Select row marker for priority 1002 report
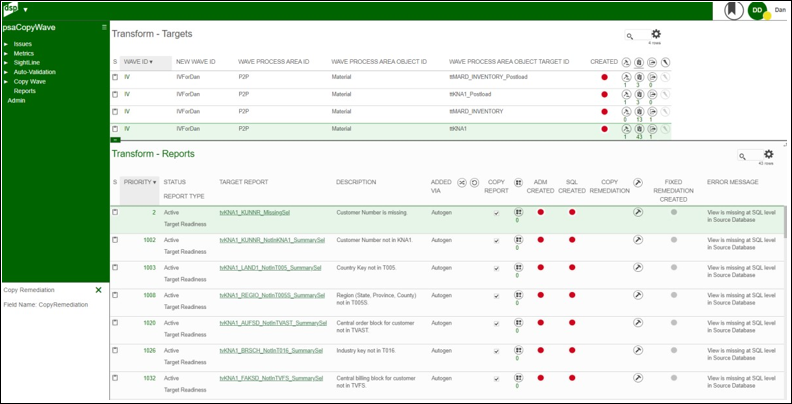The image size is (792, 404). coord(115,240)
